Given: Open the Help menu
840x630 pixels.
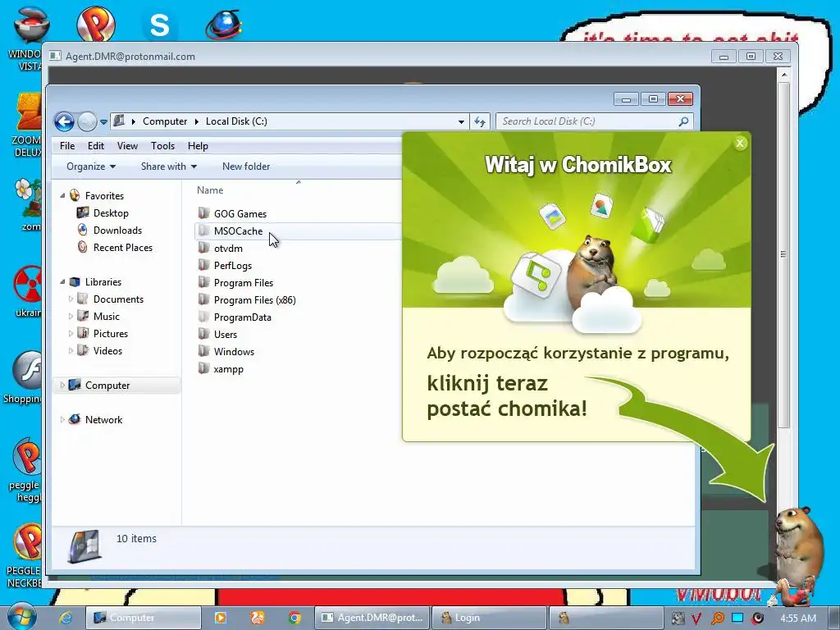Looking at the screenshot, I should [x=198, y=146].
